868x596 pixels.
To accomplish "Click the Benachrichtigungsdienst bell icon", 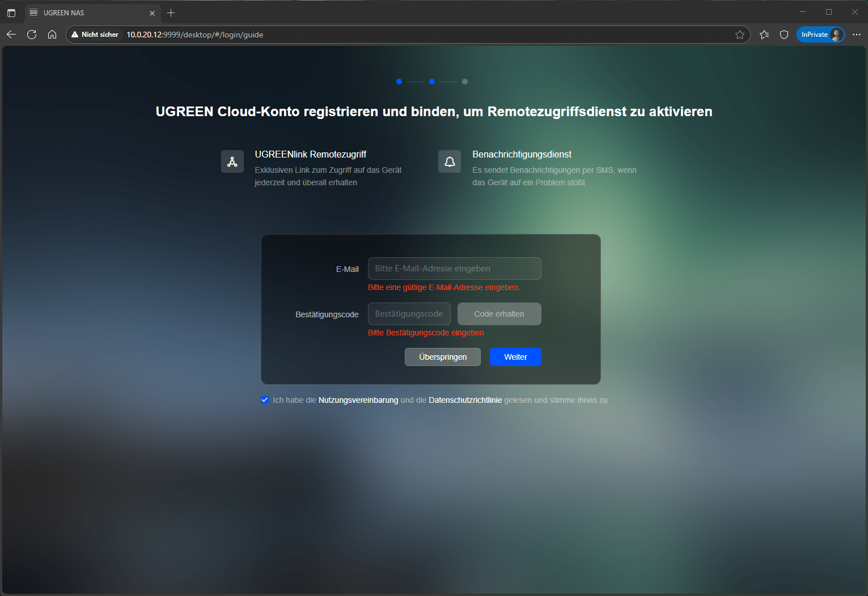I will (449, 162).
